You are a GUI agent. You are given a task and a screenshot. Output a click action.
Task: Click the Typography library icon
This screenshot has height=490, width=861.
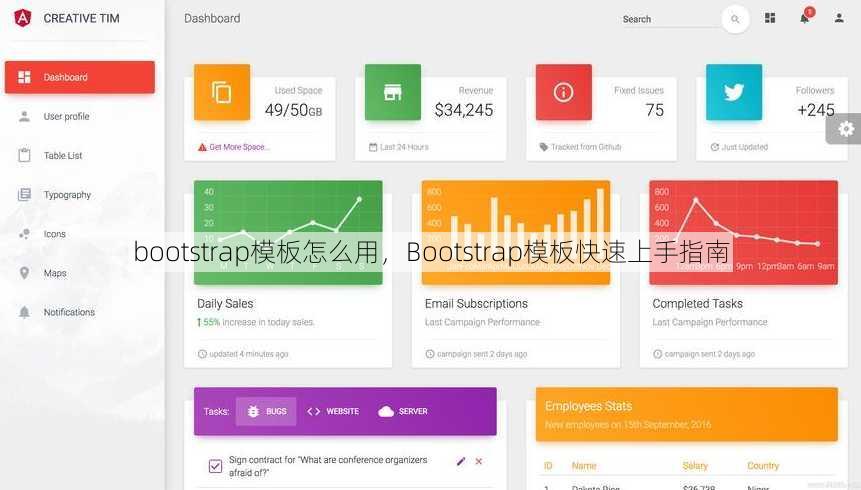pos(24,194)
